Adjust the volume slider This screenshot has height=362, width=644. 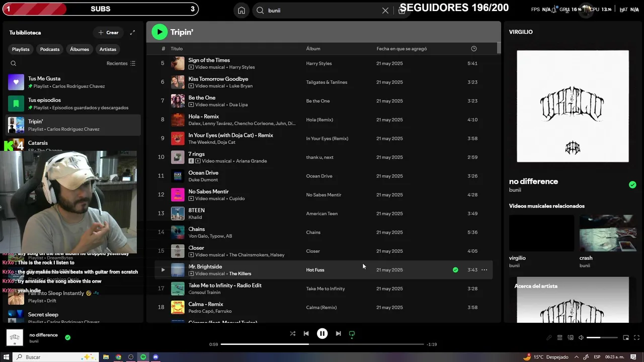point(602,337)
